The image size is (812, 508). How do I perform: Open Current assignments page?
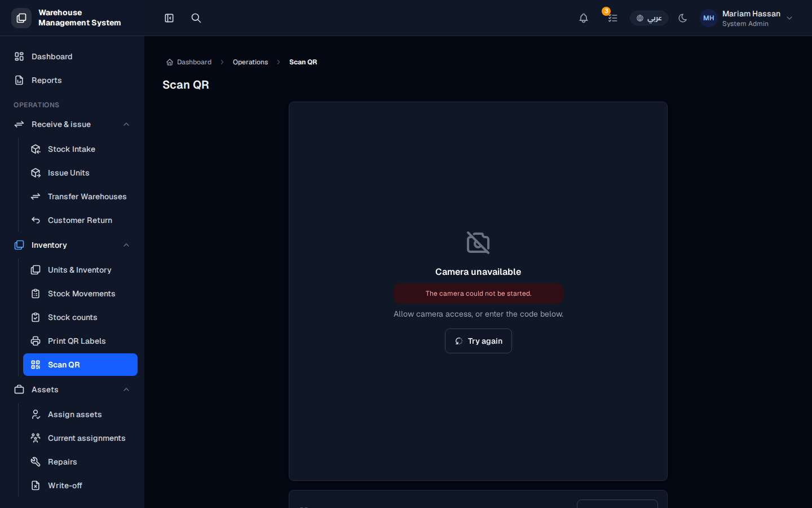[80, 438]
